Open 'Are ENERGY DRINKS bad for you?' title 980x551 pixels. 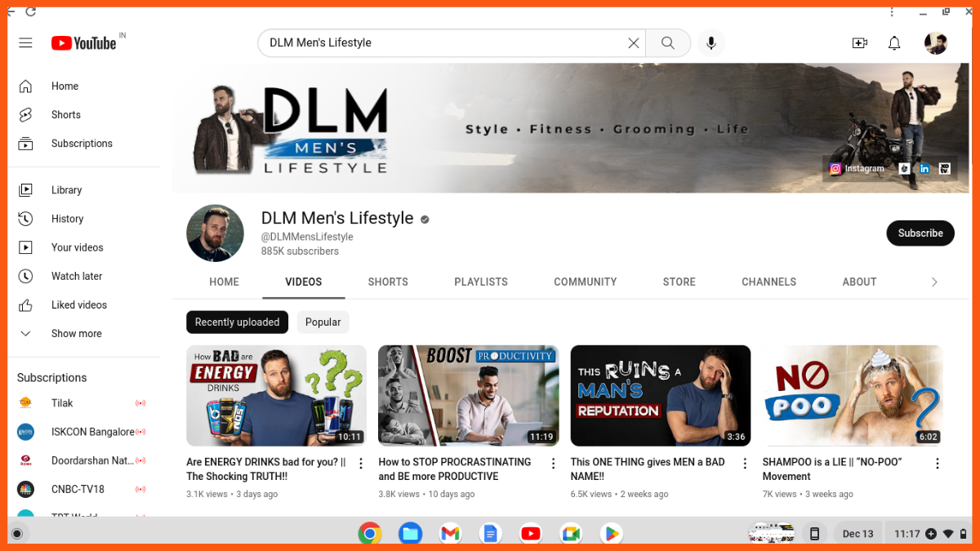tap(266, 469)
